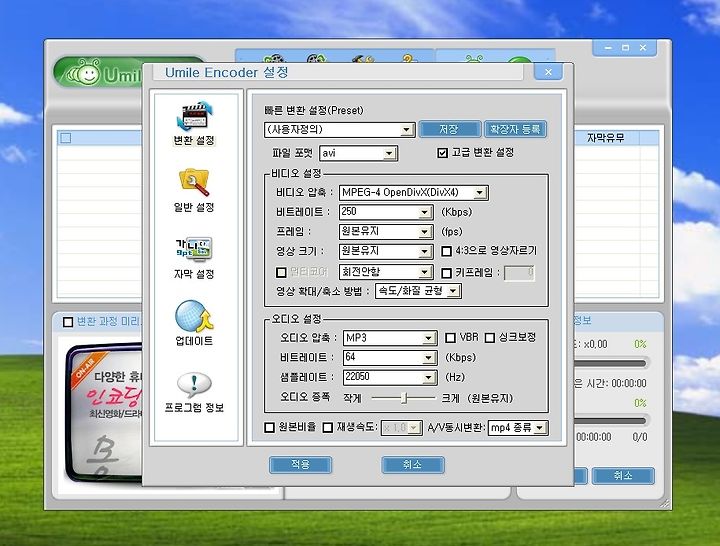720x546 pixels.
Task: Open the disabled 재생속도 x 1.0 dropdown
Action: [401, 428]
